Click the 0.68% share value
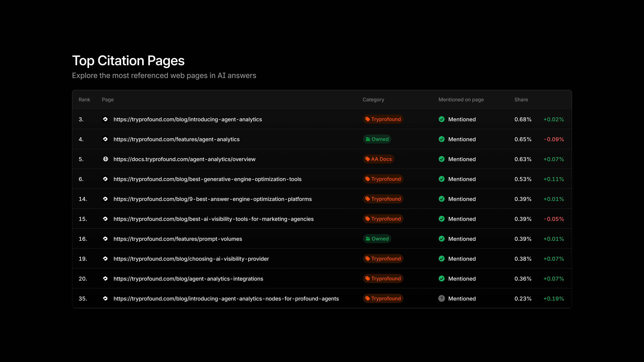The image size is (644, 362). point(523,119)
